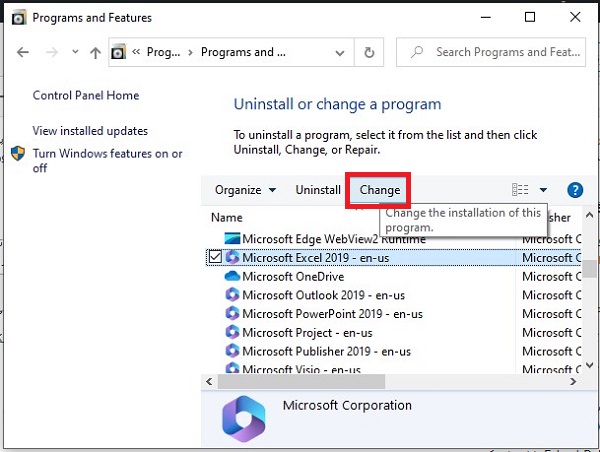Image resolution: width=600 pixels, height=452 pixels.
Task: Sort by the Name column header
Action: (227, 218)
